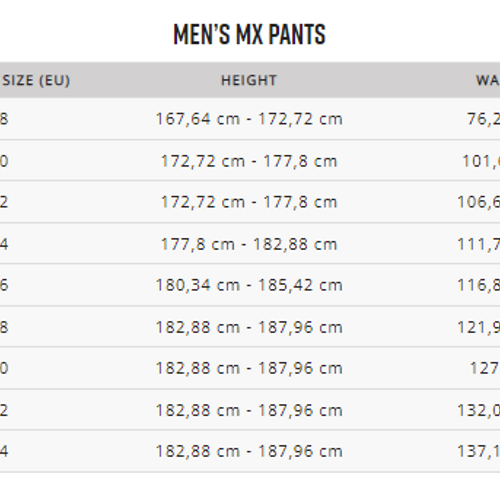Select the waist value starting with 106,6
This screenshot has width=500, height=500.
coord(479,202)
